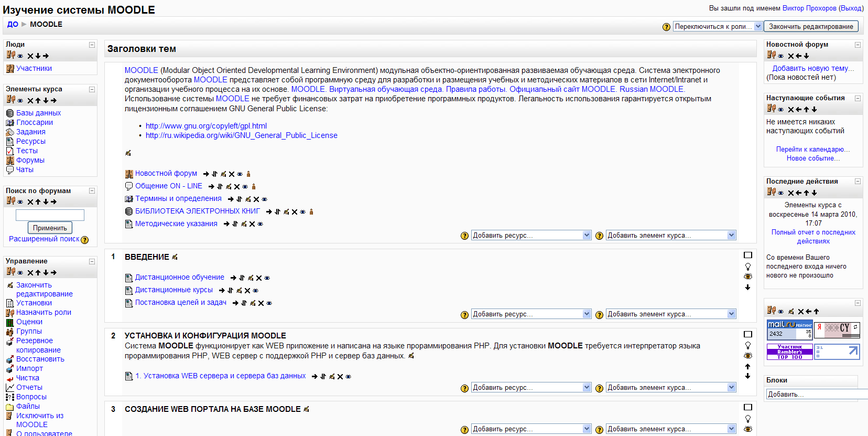Screen dimensions: 868x436
Task: Click the edit icon next to Новостной форум
Action: tap(223, 174)
